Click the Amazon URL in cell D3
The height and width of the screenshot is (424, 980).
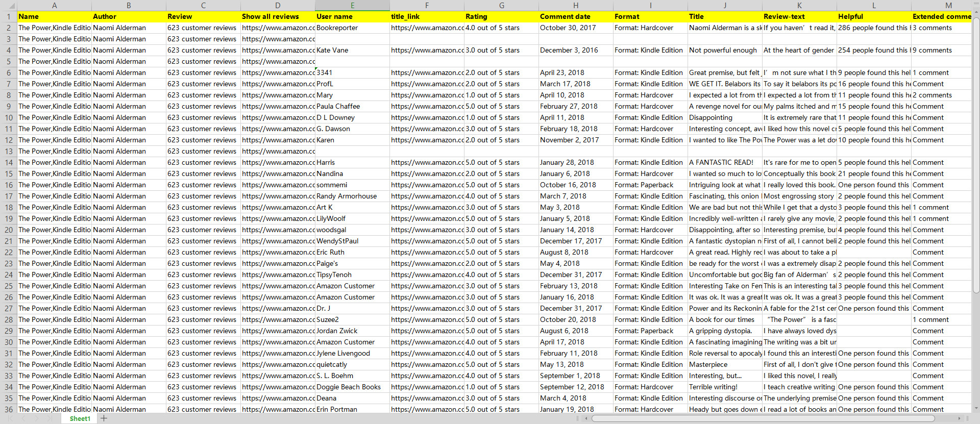[278, 39]
